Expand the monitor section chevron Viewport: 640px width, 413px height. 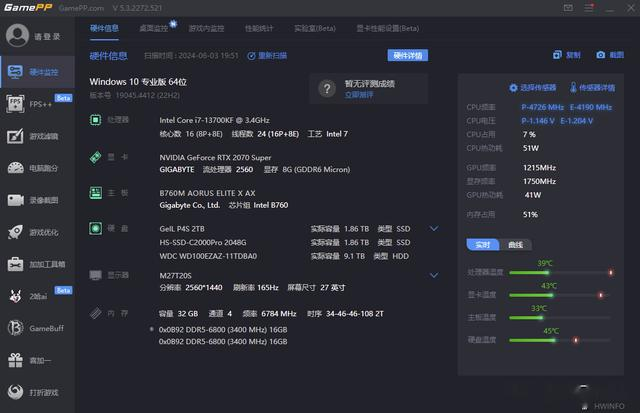click(434, 275)
